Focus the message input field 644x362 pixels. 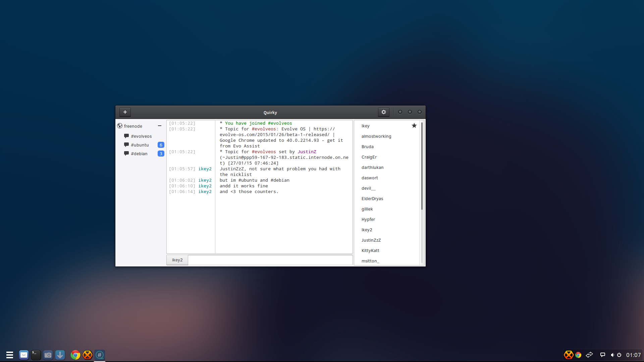270,260
